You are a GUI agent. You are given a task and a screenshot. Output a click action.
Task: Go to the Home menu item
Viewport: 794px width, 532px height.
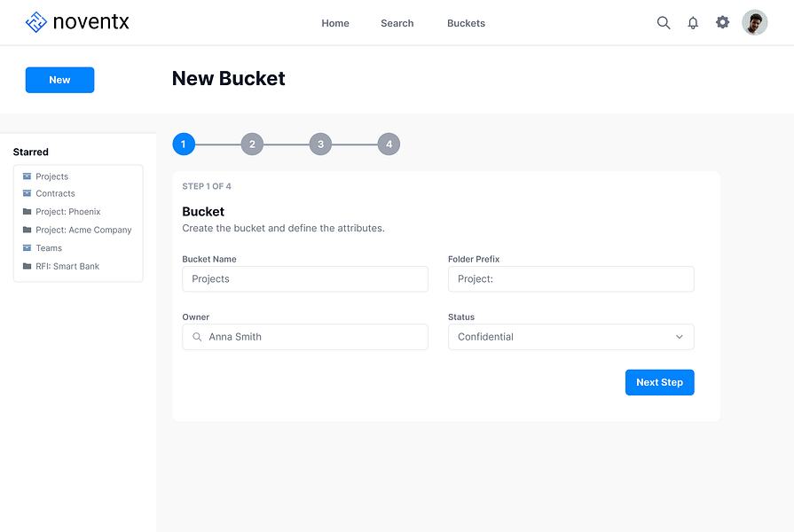pos(335,23)
